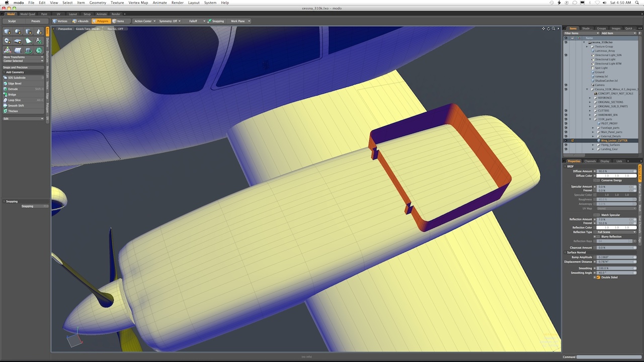
Task: Activate the Text tool icon
Action: pyautogui.click(x=39, y=41)
